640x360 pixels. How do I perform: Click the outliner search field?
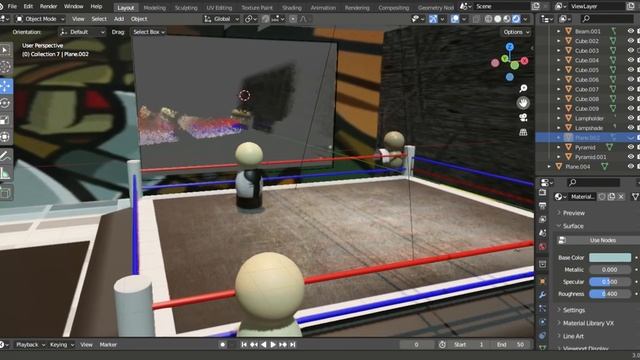[608, 19]
